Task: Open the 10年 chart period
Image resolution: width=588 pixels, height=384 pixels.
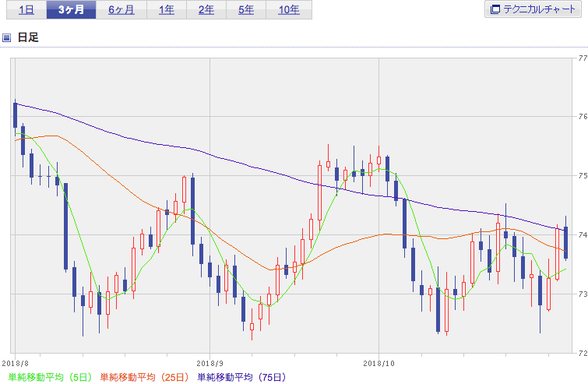Action: 289,10
